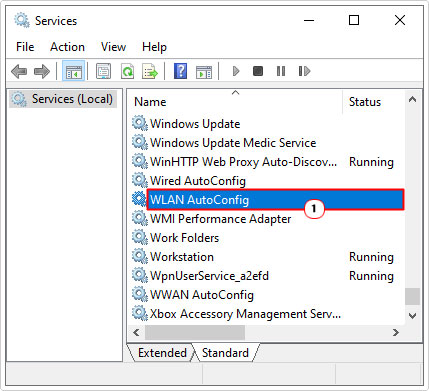
Task: Select the WWAN AutoConfig service
Action: [x=202, y=295]
